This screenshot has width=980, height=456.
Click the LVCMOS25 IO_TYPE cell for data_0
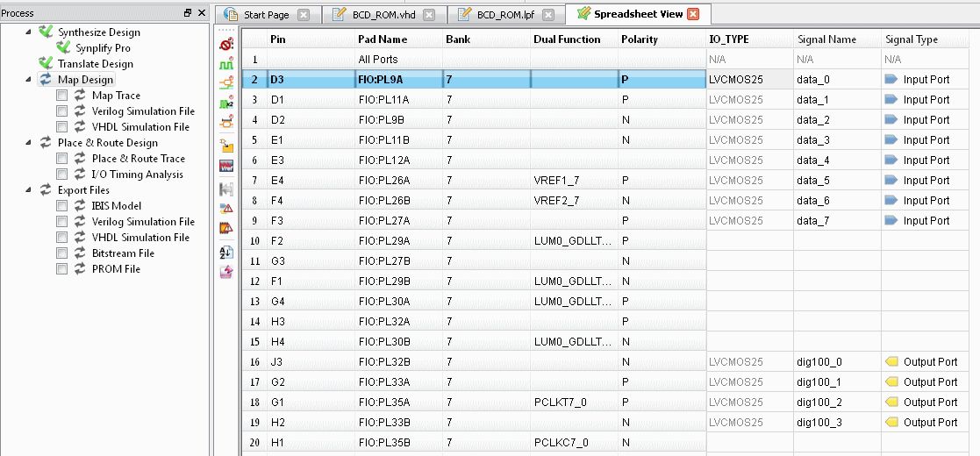pos(750,79)
